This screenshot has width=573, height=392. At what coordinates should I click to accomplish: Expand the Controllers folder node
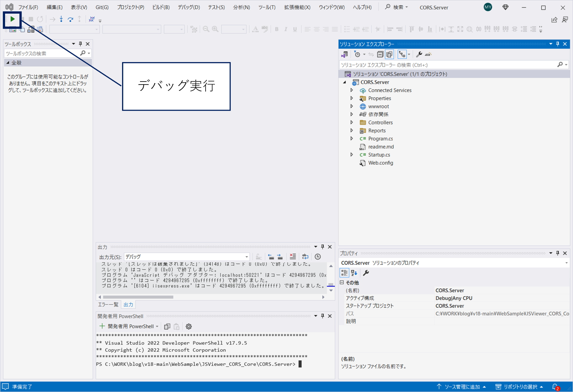point(352,122)
